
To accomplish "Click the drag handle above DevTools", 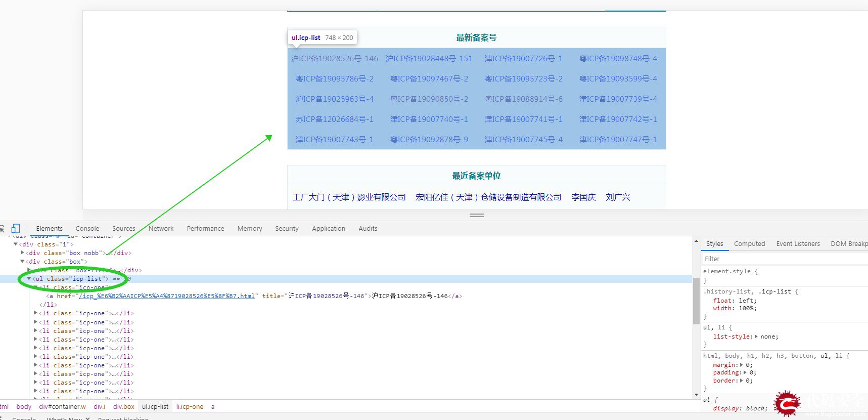I will 477,215.
